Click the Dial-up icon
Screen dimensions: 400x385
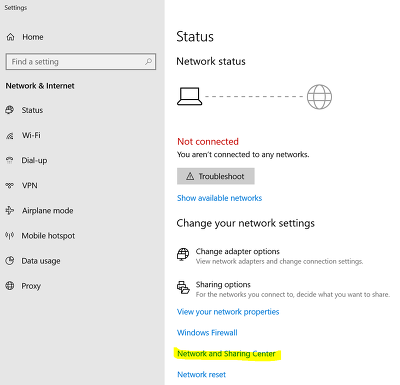point(10,160)
